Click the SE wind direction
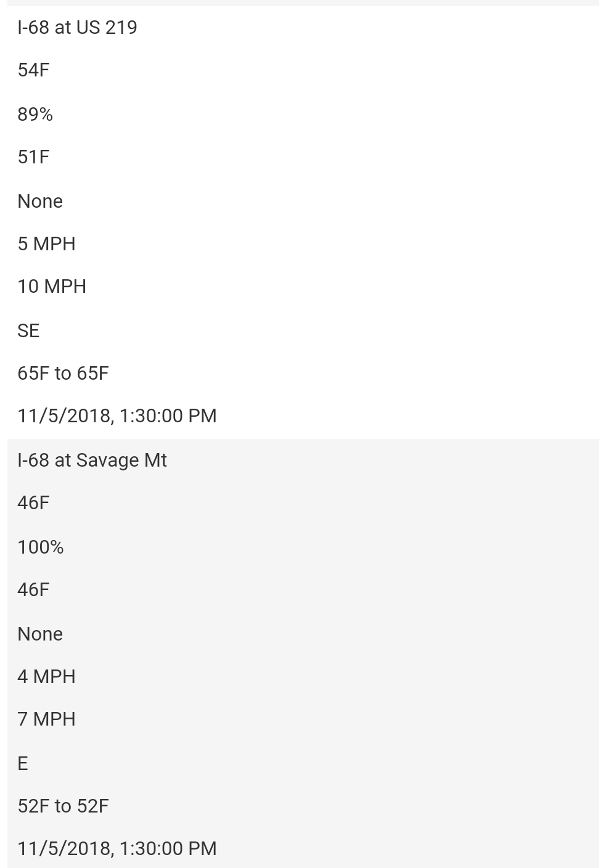Image resolution: width=603 pixels, height=868 pixels. click(x=28, y=330)
